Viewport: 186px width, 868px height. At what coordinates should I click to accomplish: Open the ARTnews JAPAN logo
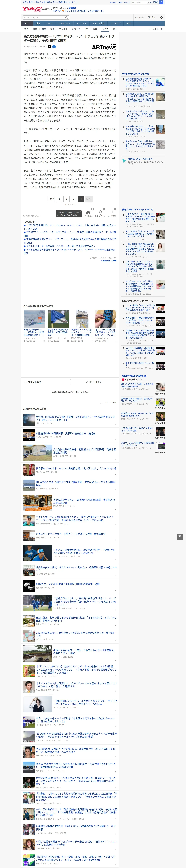coord(104,47)
